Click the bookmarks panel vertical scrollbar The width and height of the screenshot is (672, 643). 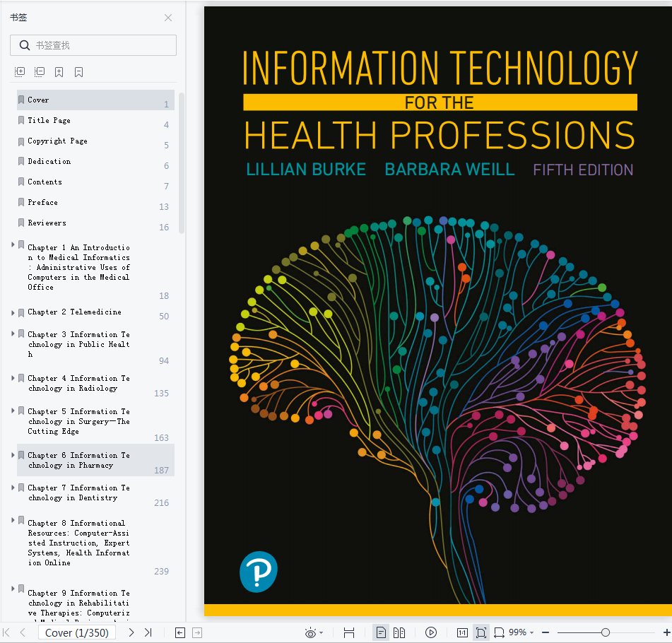click(x=182, y=163)
